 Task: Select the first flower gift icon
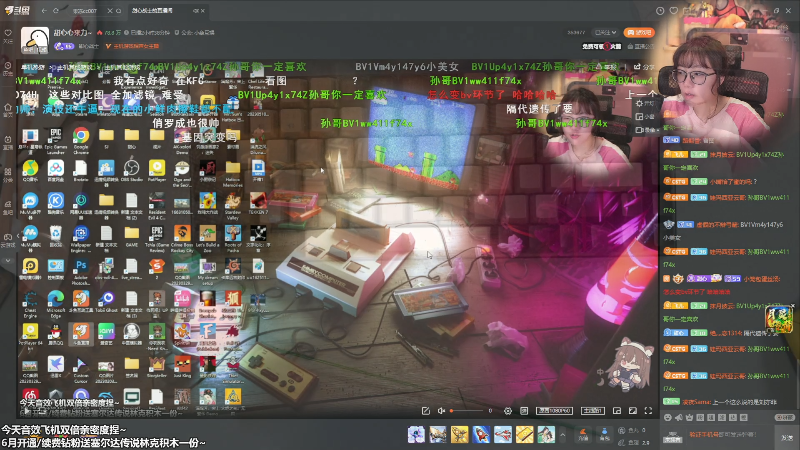pos(416,434)
